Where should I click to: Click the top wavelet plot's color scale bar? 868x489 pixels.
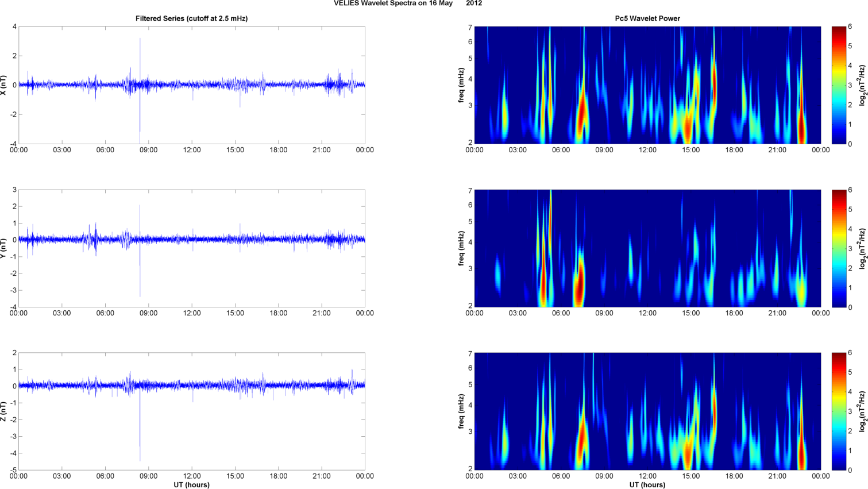click(839, 85)
